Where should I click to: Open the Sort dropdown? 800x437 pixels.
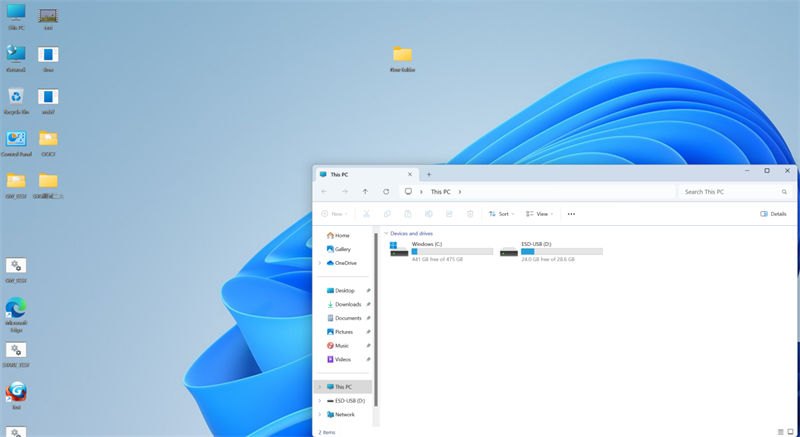coord(502,214)
